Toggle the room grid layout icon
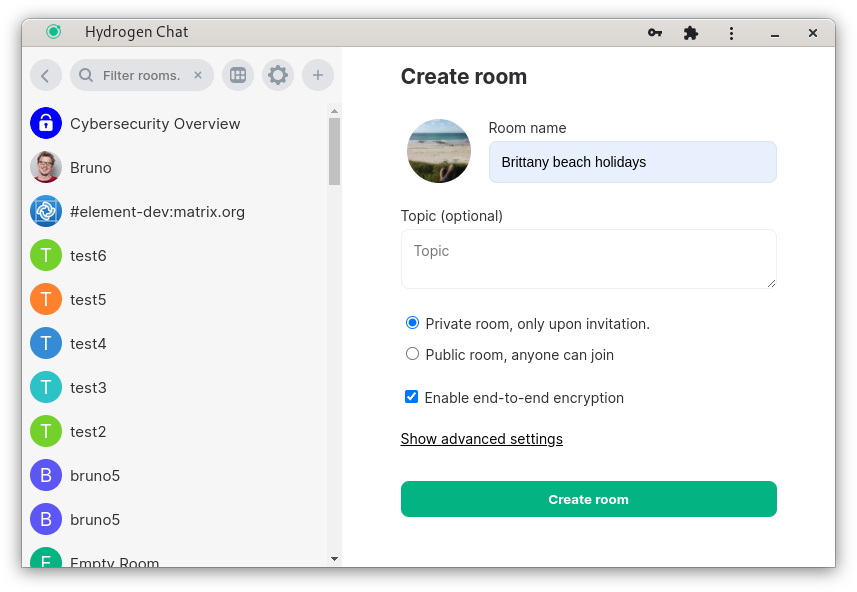 [238, 75]
